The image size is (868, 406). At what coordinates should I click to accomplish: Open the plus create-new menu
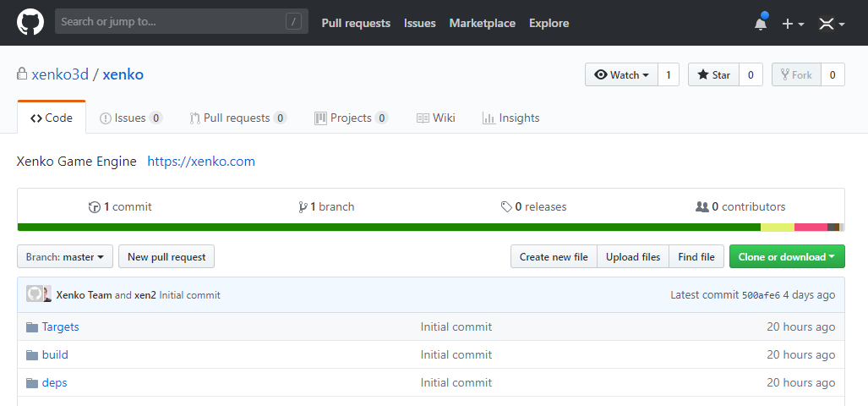[x=792, y=24]
